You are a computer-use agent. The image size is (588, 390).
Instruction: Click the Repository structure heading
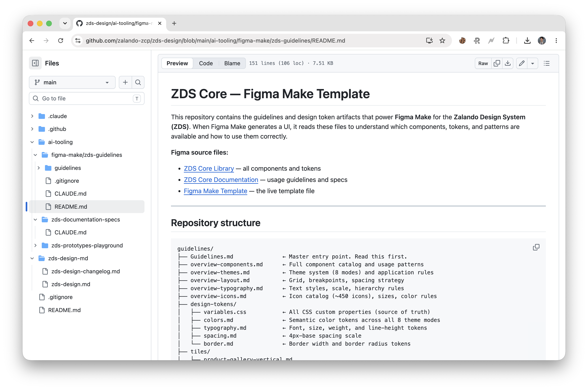click(x=216, y=223)
